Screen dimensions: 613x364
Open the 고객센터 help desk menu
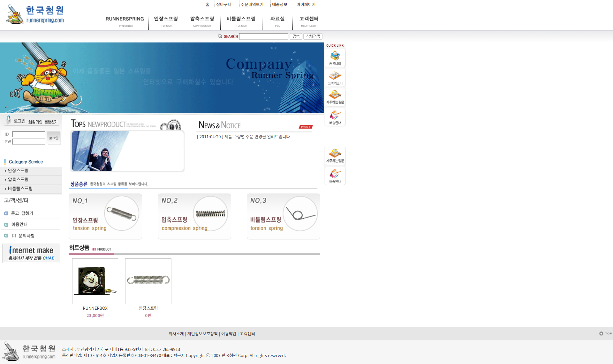(309, 21)
